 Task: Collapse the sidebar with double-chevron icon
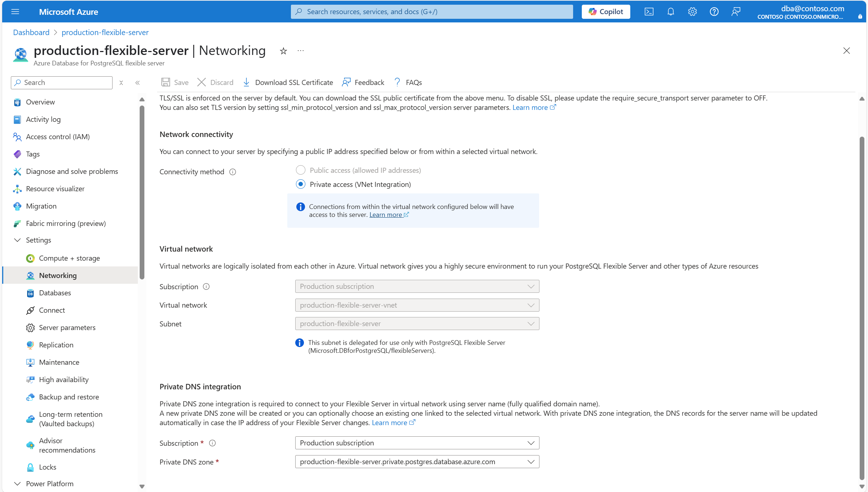point(137,83)
